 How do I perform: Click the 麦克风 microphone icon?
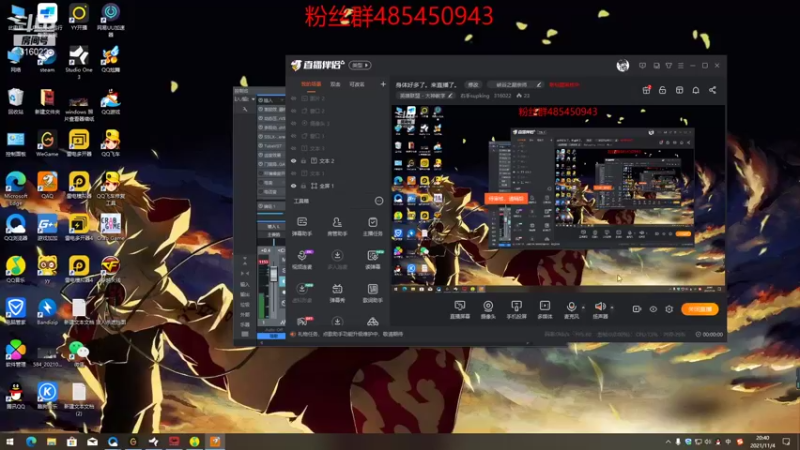point(571,307)
